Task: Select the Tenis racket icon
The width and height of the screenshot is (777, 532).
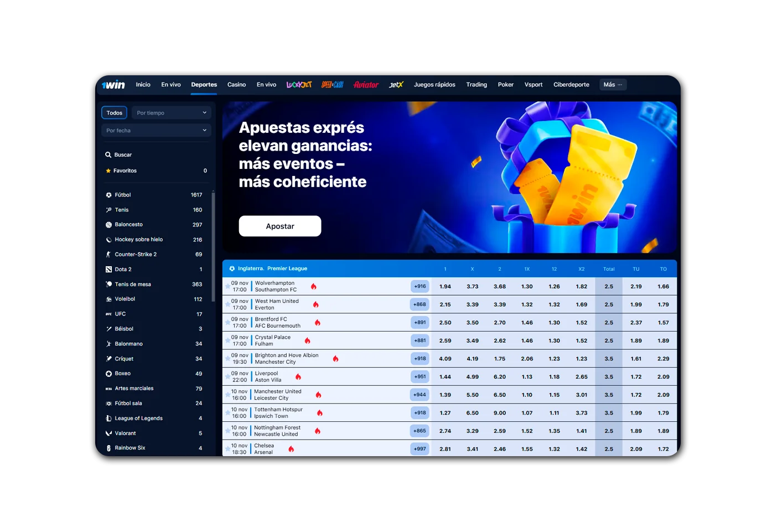Action: [109, 210]
